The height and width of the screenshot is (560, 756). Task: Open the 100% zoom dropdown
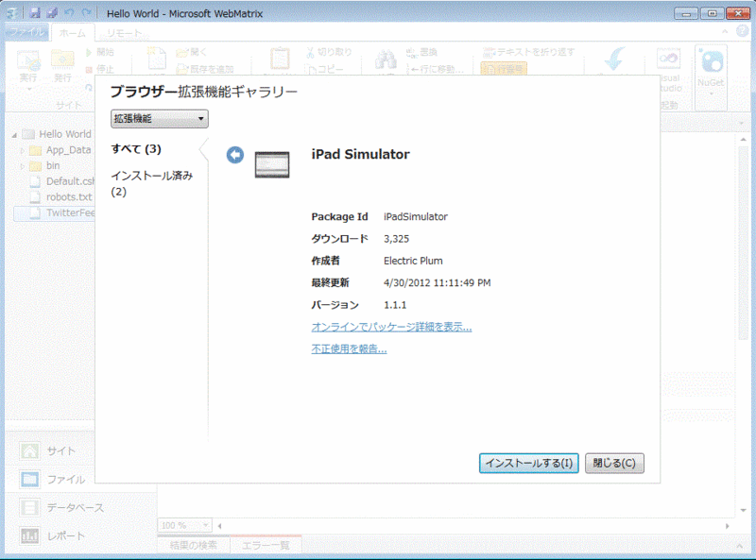pos(183,524)
